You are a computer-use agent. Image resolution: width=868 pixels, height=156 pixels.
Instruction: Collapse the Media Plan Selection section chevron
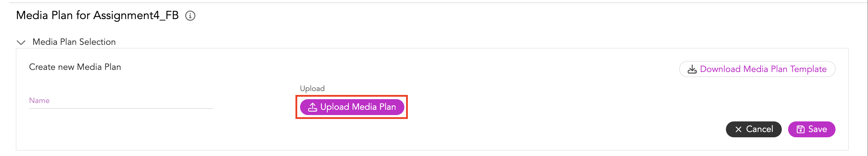tap(21, 42)
